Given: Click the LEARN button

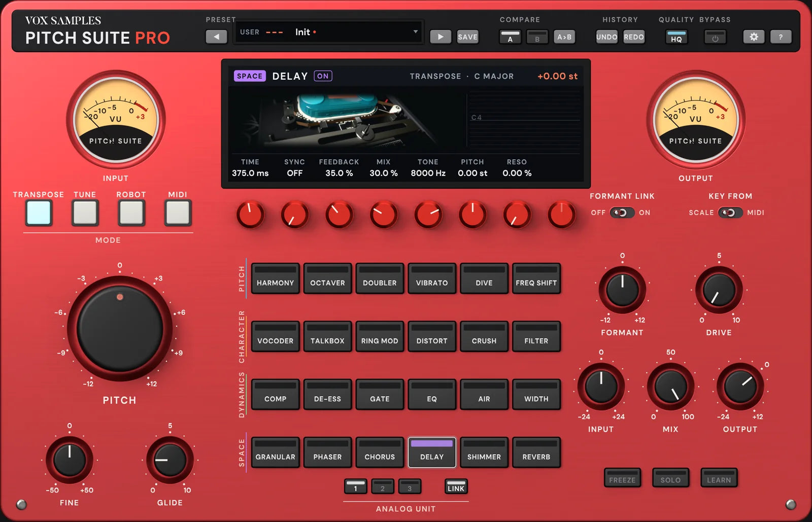Looking at the screenshot, I should pyautogui.click(x=719, y=477).
